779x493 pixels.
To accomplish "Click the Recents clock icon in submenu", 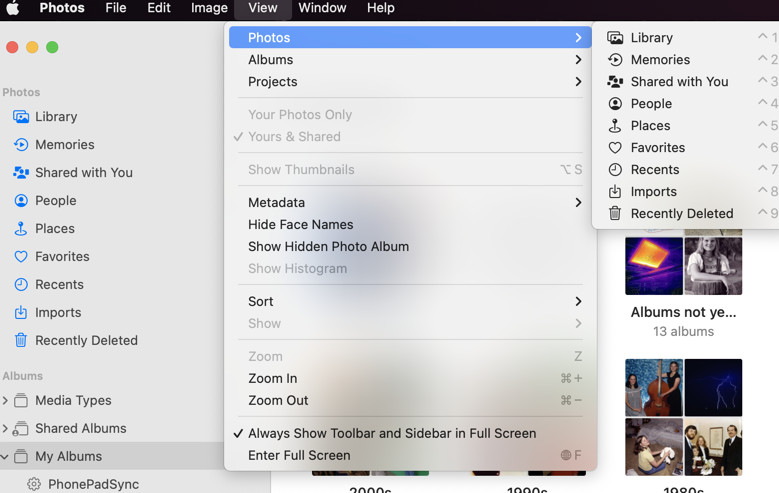I will 615,169.
